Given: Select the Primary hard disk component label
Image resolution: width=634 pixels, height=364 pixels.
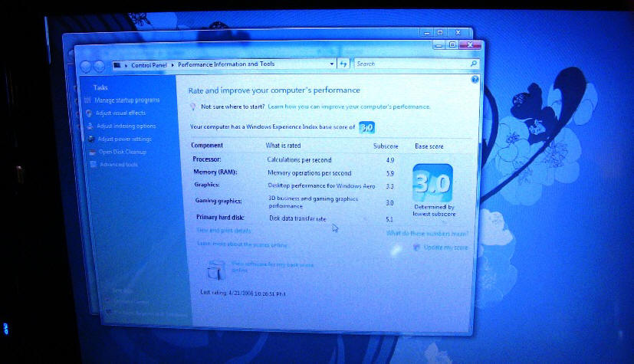Looking at the screenshot, I should pyautogui.click(x=220, y=218).
